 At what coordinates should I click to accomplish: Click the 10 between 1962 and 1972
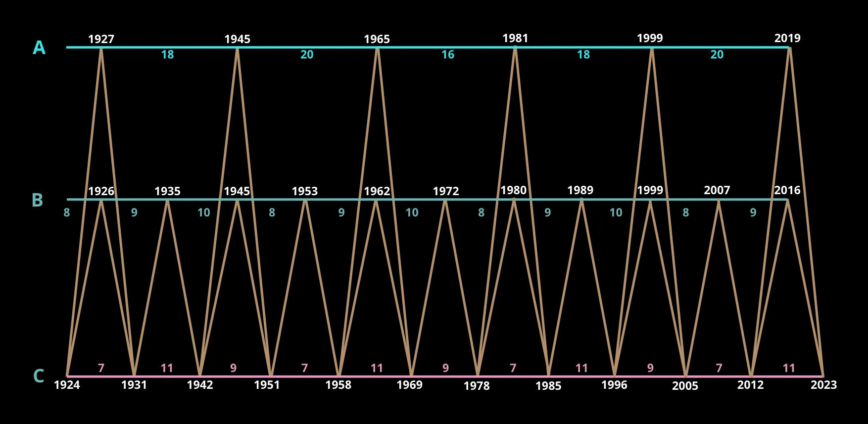412,213
